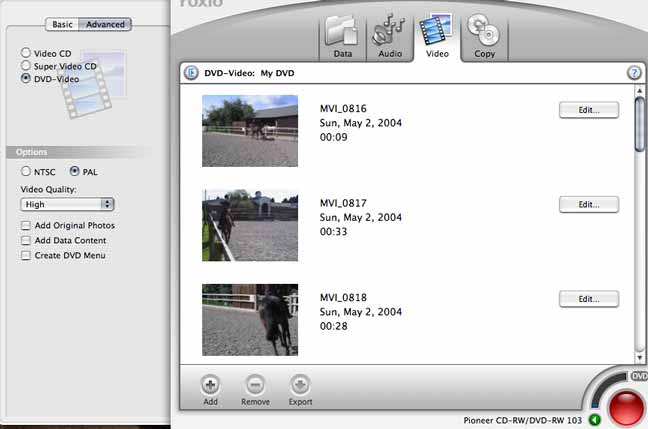This screenshot has height=429, width=648.
Task: Enable Add Original Photos
Action: pos(26,225)
